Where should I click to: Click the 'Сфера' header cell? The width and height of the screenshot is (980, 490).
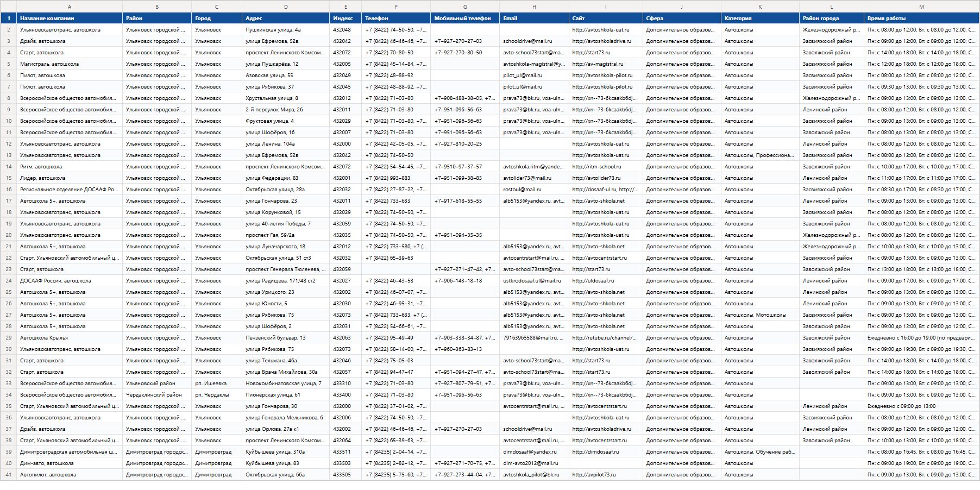pyautogui.click(x=682, y=18)
